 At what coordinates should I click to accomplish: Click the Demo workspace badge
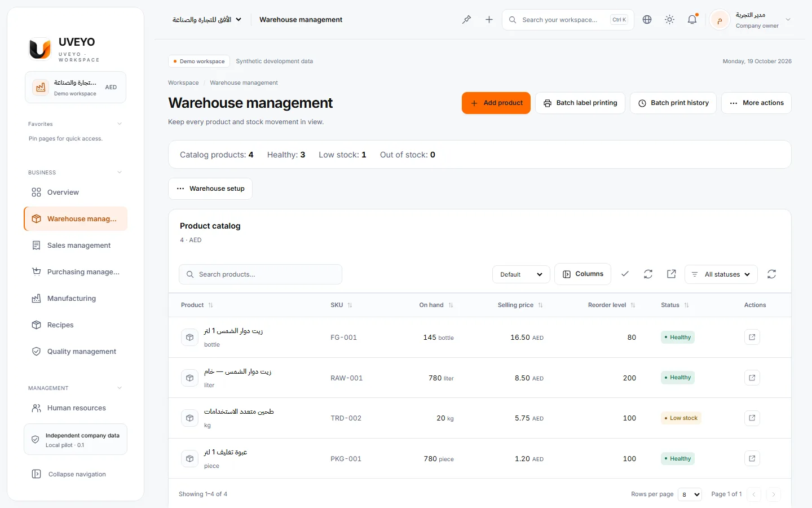click(x=199, y=62)
